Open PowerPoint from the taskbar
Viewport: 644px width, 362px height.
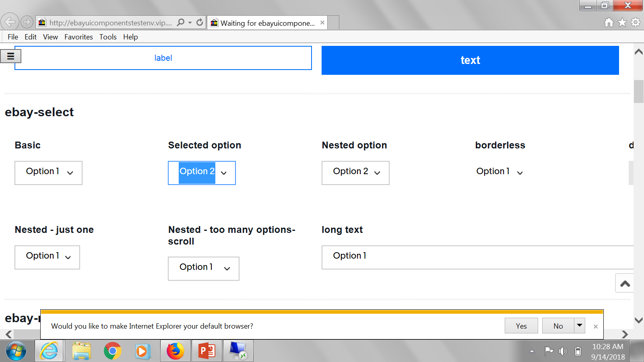pos(206,350)
